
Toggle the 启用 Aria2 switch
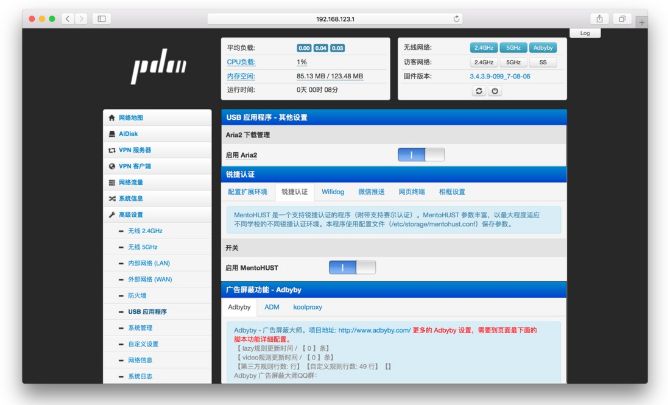coord(421,155)
